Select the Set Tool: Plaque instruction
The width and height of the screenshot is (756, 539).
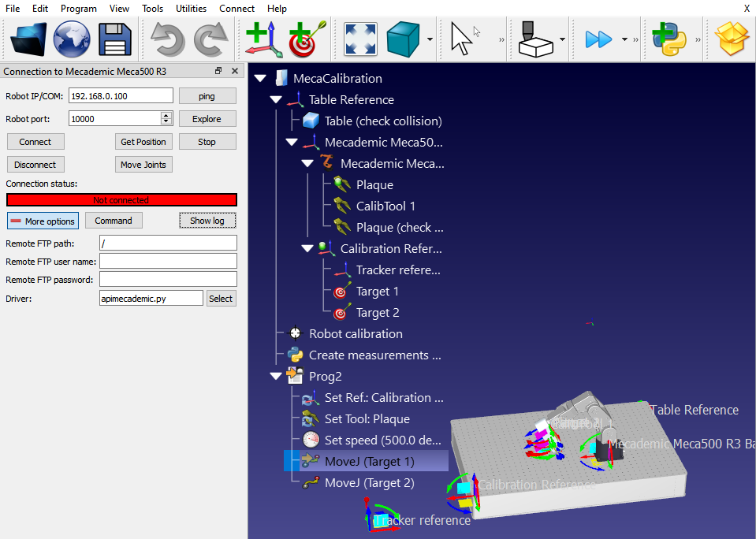(356, 419)
